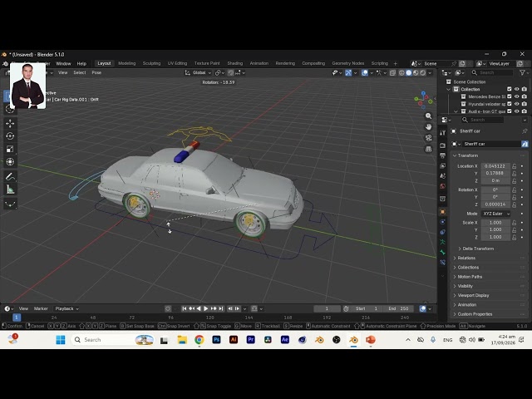
Task: Open the Global transform orientation dropdown
Action: [x=199, y=72]
